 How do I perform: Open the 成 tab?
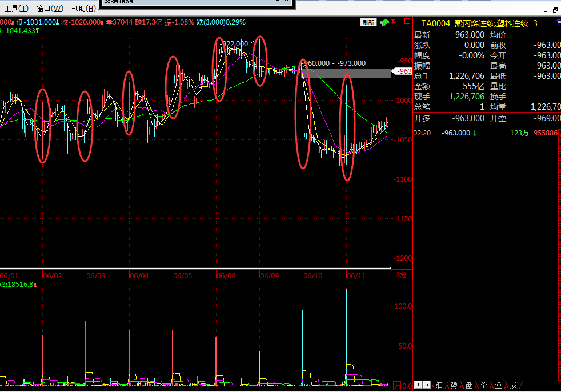click(x=513, y=385)
